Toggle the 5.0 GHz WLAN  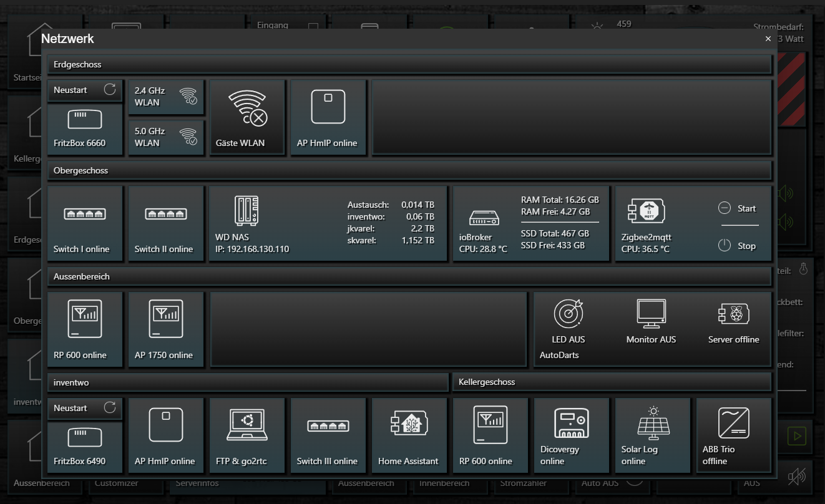click(166, 137)
